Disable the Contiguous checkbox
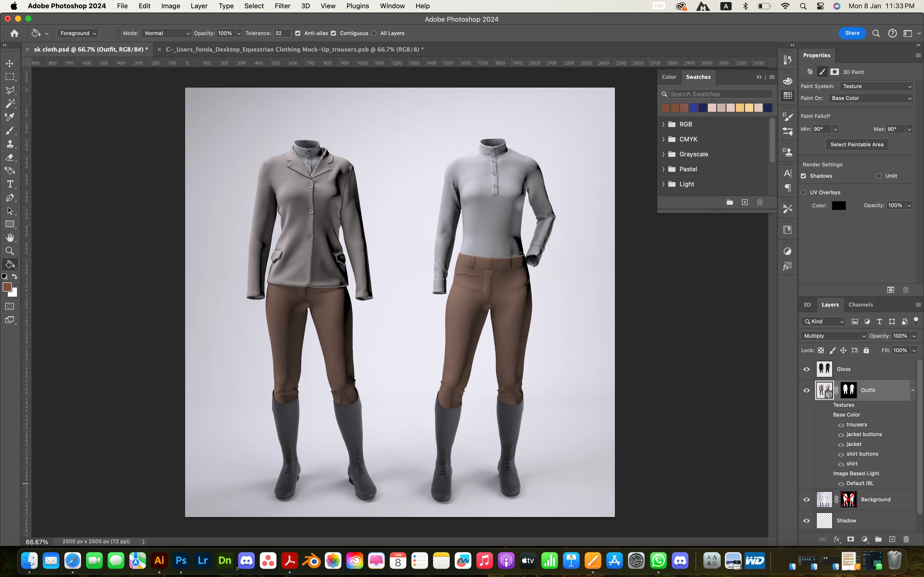The height and width of the screenshot is (577, 924). point(333,33)
